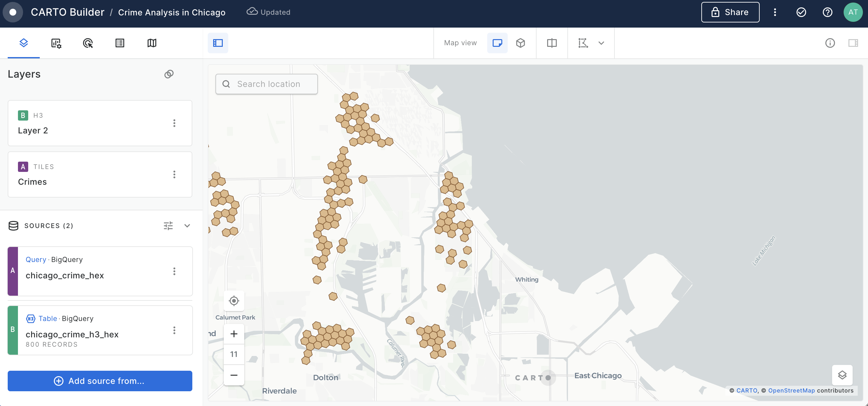Open the Interactions tab icon

click(x=88, y=43)
